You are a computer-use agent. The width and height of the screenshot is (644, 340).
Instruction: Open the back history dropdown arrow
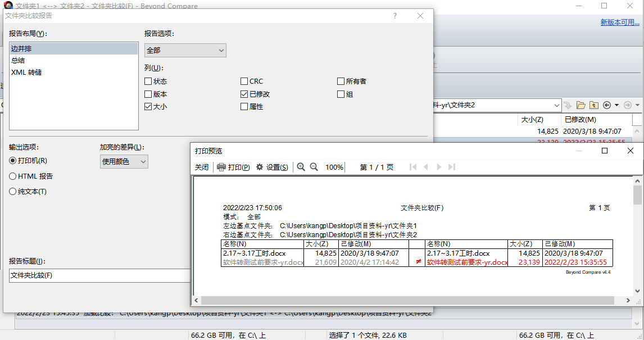click(x=616, y=105)
